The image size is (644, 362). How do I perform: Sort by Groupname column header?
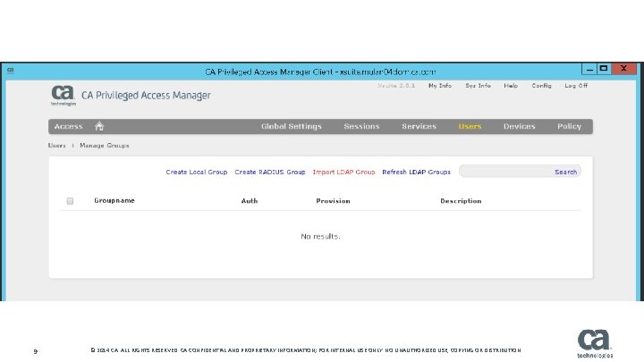point(114,200)
